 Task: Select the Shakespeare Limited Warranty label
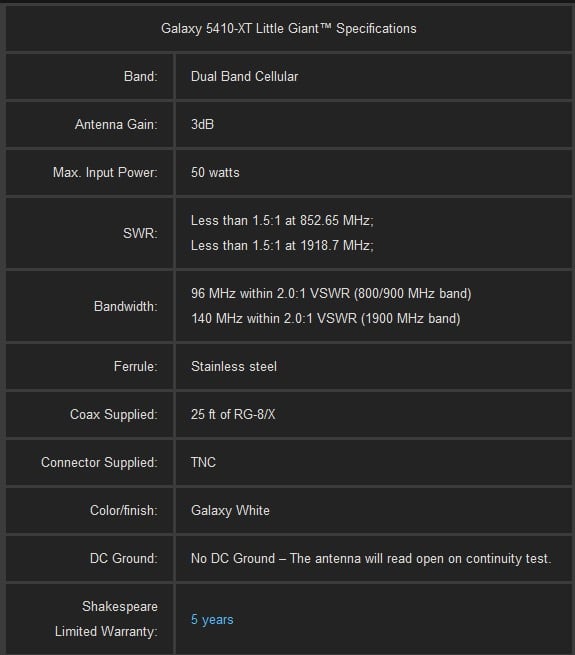point(107,619)
